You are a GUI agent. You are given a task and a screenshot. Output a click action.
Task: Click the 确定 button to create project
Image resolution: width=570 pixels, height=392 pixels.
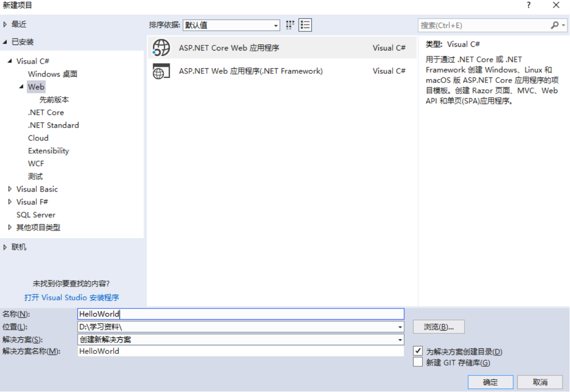[x=490, y=382]
